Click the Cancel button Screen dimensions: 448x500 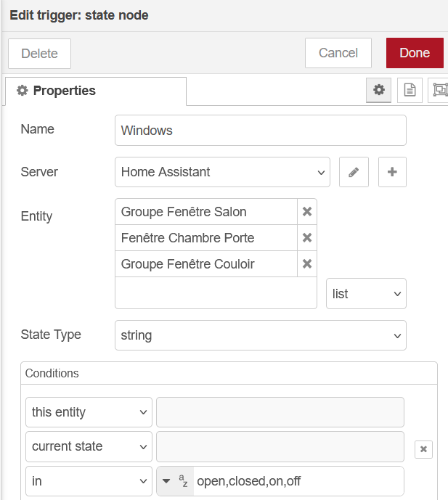click(x=338, y=53)
